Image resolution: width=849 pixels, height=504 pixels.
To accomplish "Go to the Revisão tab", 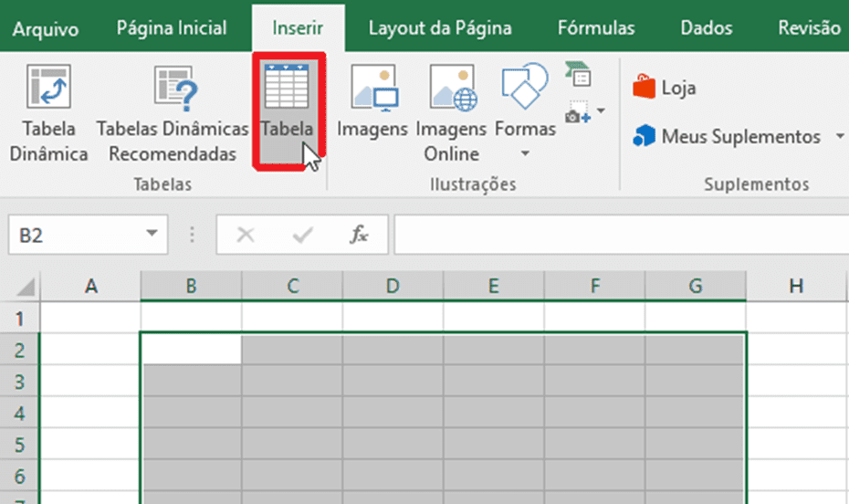I will (809, 28).
